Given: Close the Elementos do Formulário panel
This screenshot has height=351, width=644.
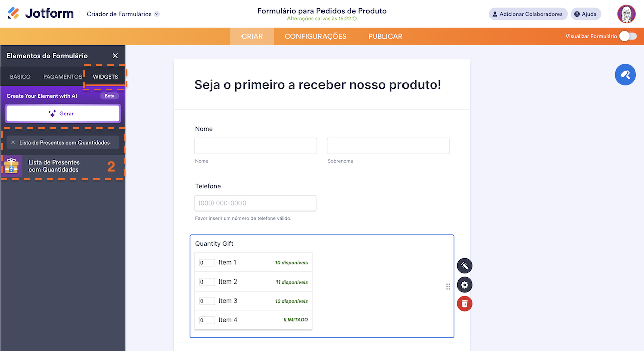Looking at the screenshot, I should [115, 55].
